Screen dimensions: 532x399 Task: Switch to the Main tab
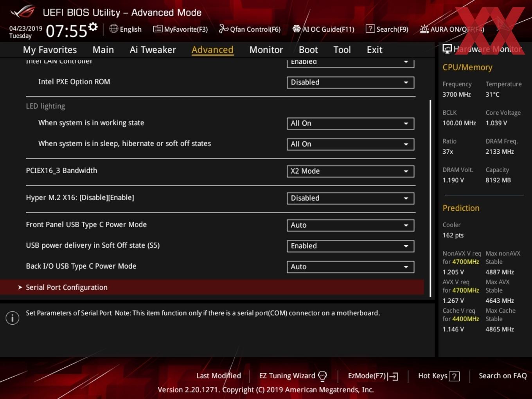point(103,50)
